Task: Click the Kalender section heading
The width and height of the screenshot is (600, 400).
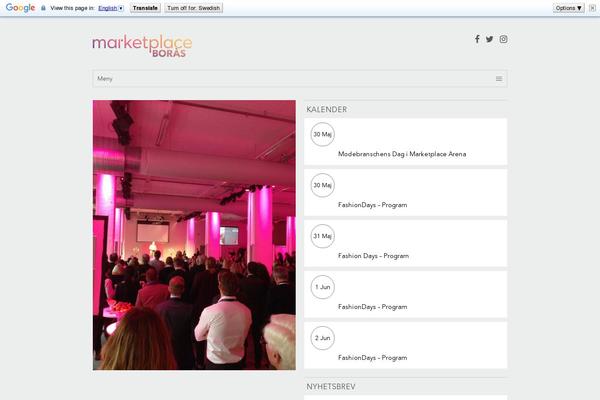Action: (327, 109)
